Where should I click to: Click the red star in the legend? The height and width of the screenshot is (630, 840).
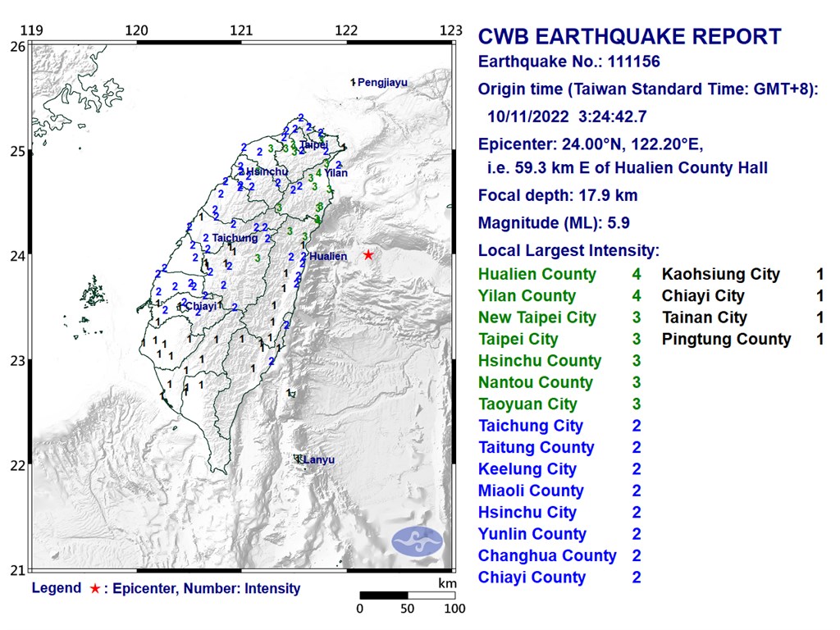[x=95, y=588]
